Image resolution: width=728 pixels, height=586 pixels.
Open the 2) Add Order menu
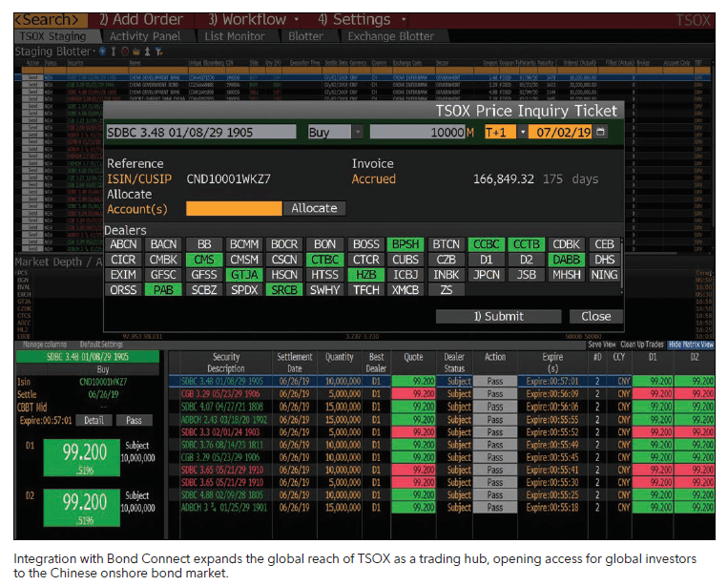click(141, 20)
